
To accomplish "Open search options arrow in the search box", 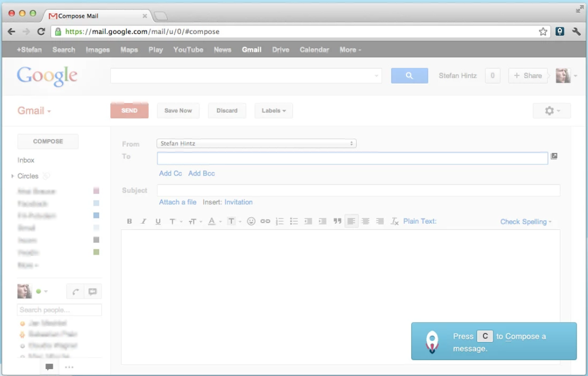I will [x=376, y=76].
